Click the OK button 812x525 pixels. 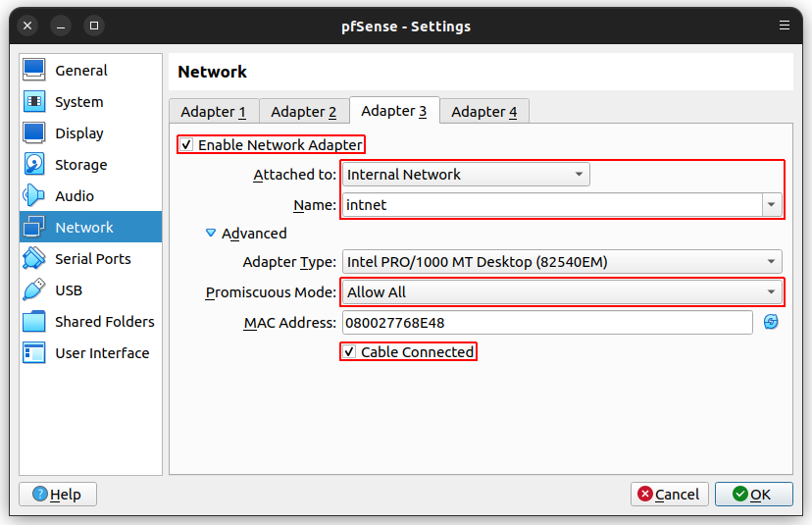[x=753, y=494]
